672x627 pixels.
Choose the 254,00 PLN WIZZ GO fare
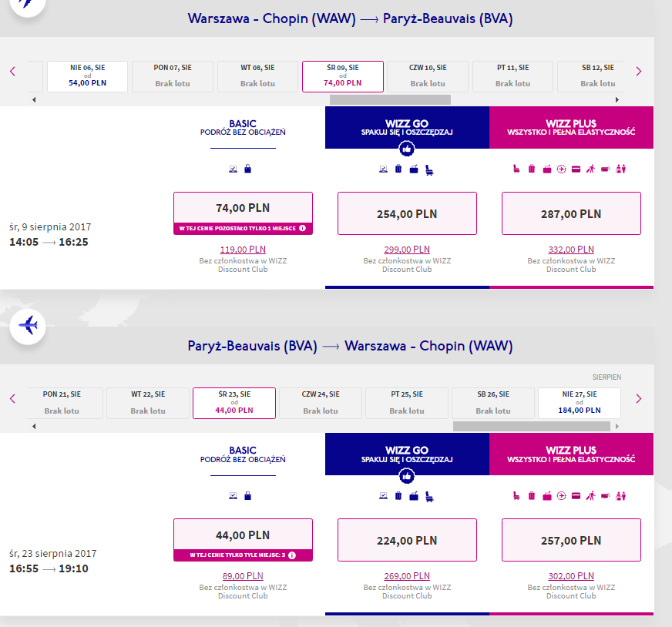click(x=407, y=213)
